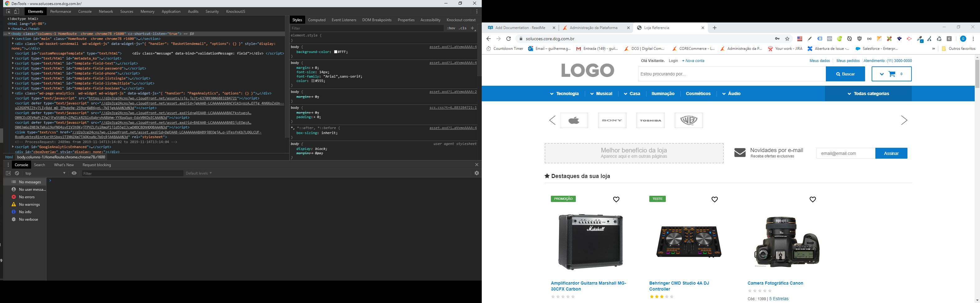The height and width of the screenshot is (303, 980).
Task: Focus the Estou procurando por search field
Action: point(731,74)
